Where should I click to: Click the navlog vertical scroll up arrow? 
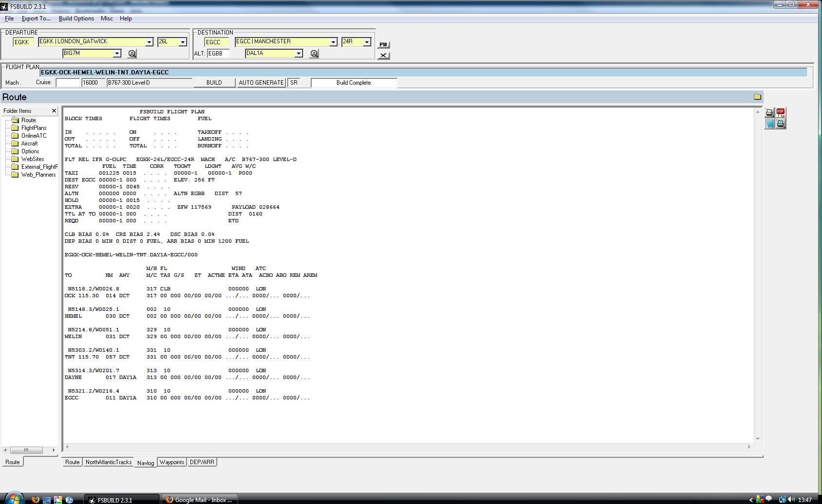(x=757, y=112)
